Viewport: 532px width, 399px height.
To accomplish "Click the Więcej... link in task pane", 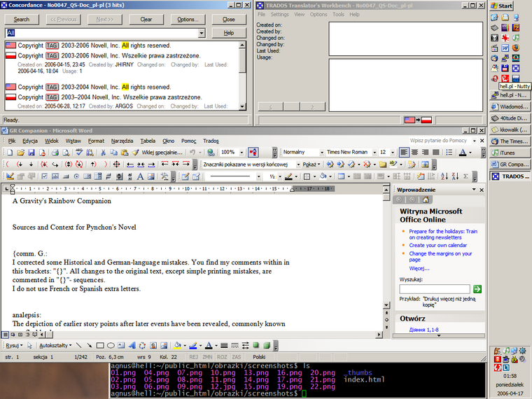I will [419, 268].
